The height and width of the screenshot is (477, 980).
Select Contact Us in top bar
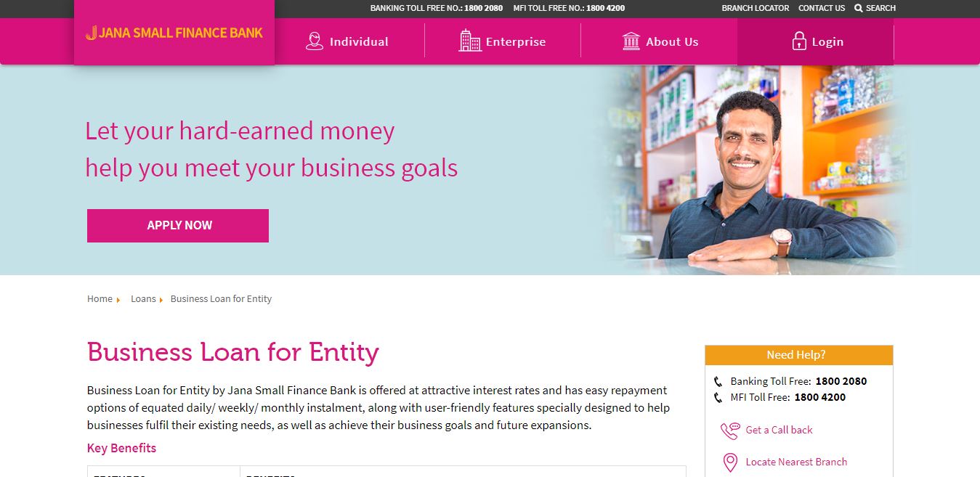[821, 8]
